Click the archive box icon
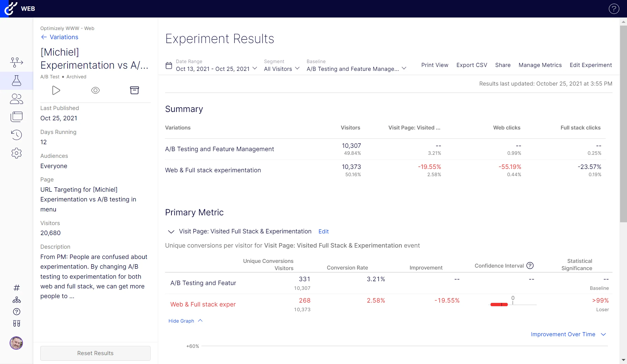Screen dimensions: 627x364 135,90
